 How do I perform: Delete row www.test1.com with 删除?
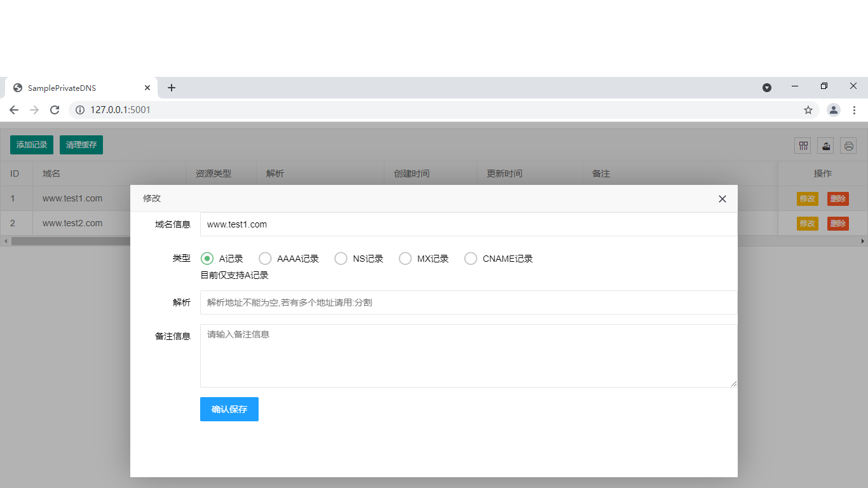(838, 199)
